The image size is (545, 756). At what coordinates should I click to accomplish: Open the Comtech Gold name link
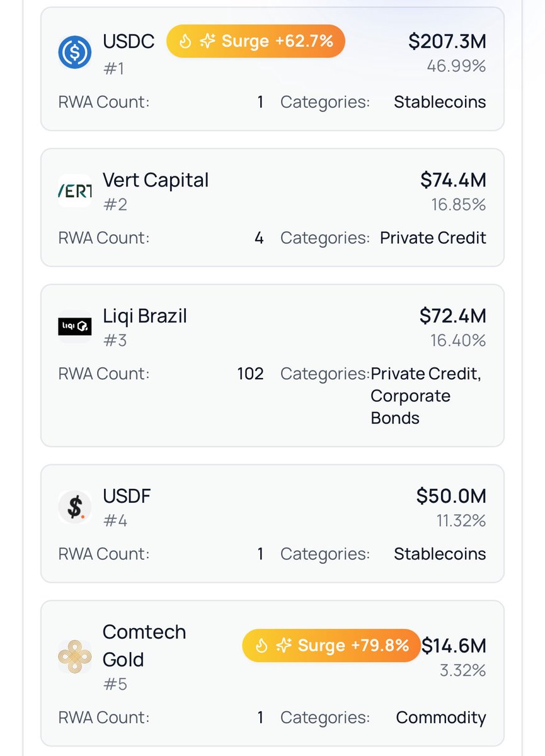click(144, 645)
